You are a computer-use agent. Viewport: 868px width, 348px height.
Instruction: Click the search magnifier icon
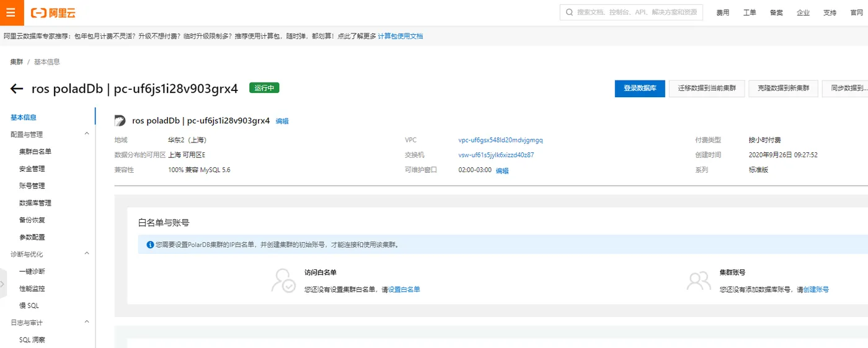[x=570, y=12]
